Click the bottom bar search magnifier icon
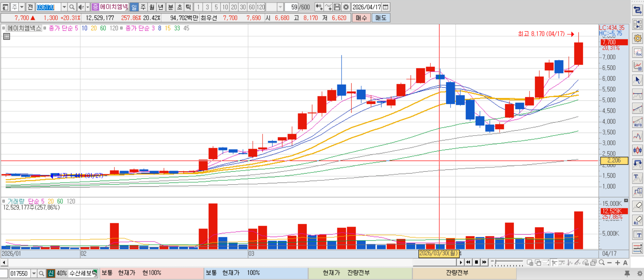The width and height of the screenshot is (644, 280). coord(42,273)
